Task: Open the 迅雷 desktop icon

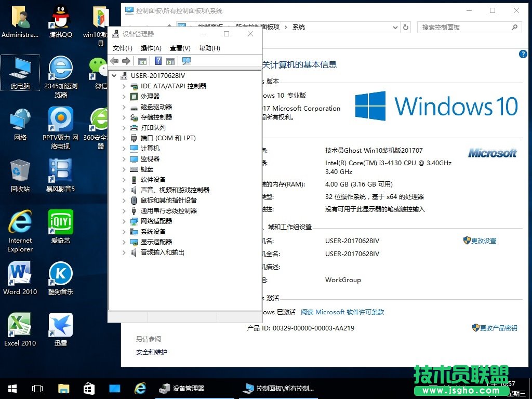Action: (61, 330)
